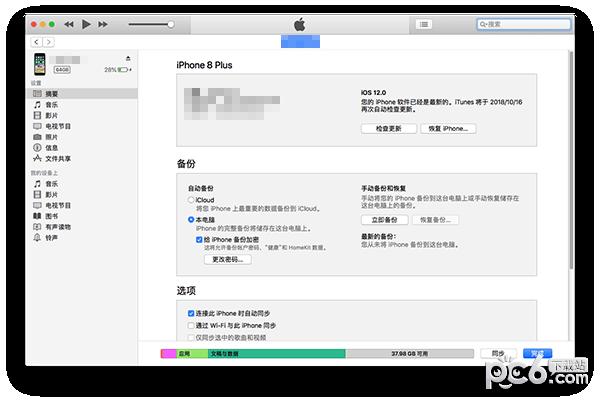The image size is (600, 402).
Task: Click the 检查更新 (Check for Update) button
Action: pos(387,129)
